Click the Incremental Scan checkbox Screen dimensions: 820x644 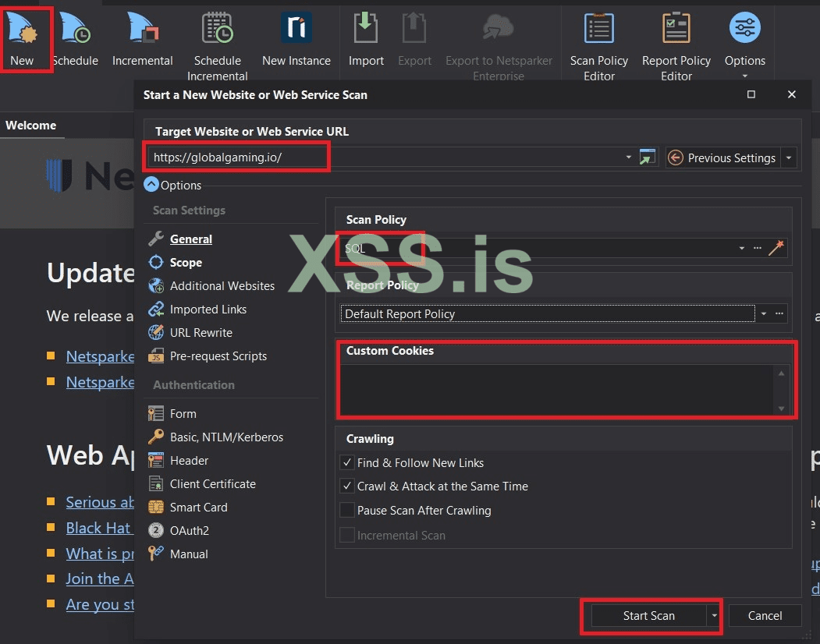pos(346,536)
